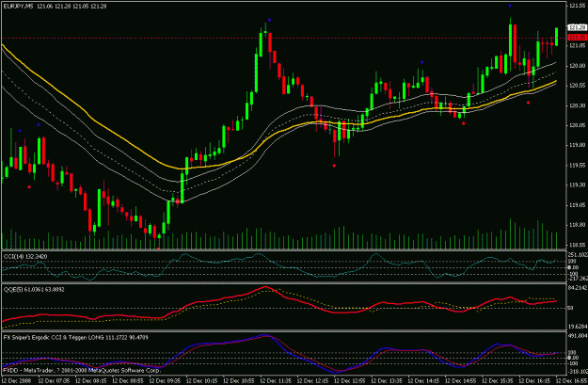Click the white 121.28 current price tag
This screenshot has height=385, width=588.
577,27
